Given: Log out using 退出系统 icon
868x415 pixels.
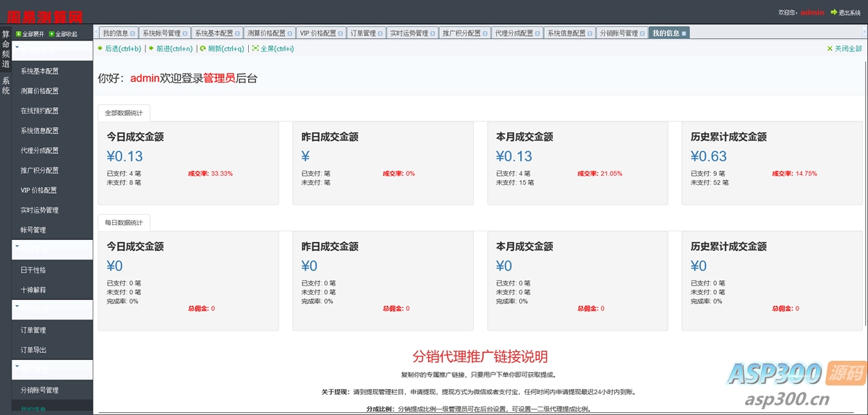Looking at the screenshot, I should click(833, 12).
